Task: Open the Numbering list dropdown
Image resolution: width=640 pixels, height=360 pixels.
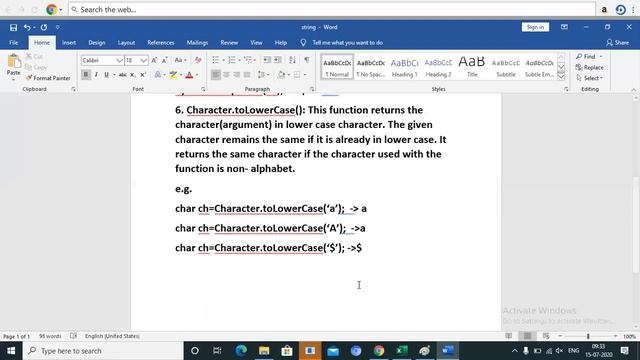Action: (x=239, y=60)
